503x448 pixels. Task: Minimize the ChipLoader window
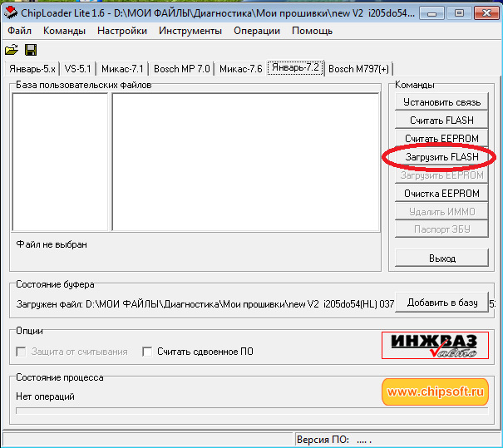tap(431, 13)
